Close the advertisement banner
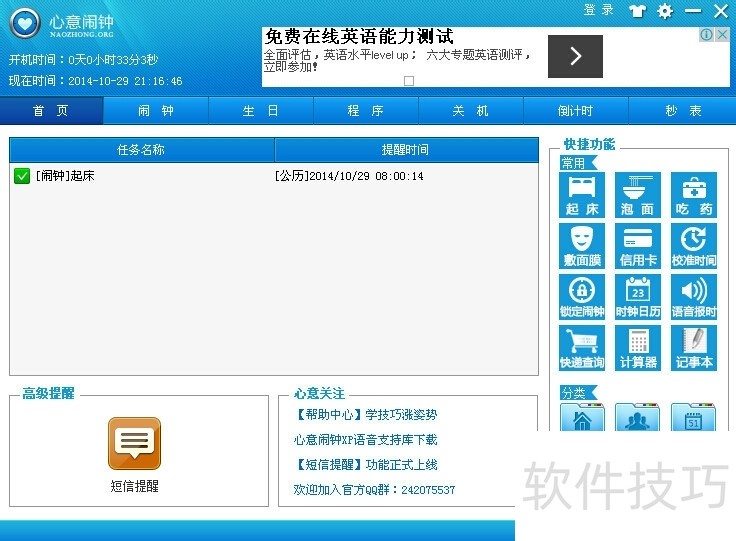Image resolution: width=736 pixels, height=541 pixels. (x=723, y=34)
